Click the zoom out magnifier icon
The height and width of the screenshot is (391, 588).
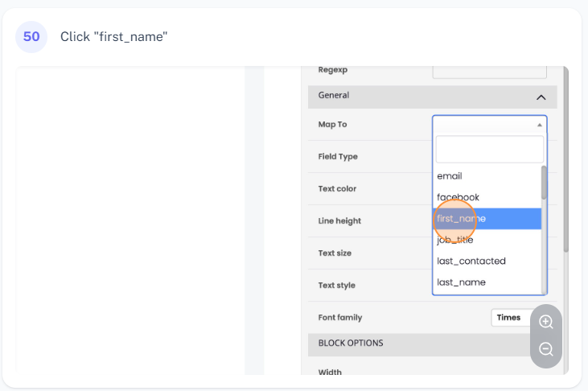click(x=546, y=349)
